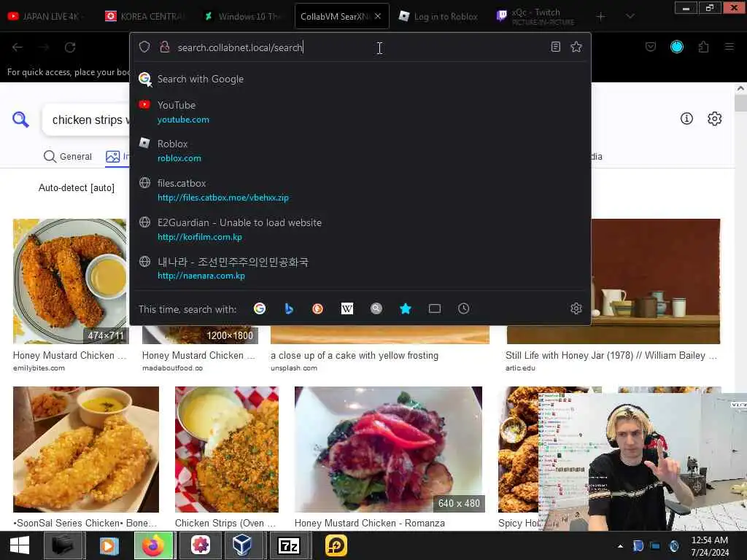Search bookmarks with the blue star icon
Screen dimensions: 747x560
point(406,308)
